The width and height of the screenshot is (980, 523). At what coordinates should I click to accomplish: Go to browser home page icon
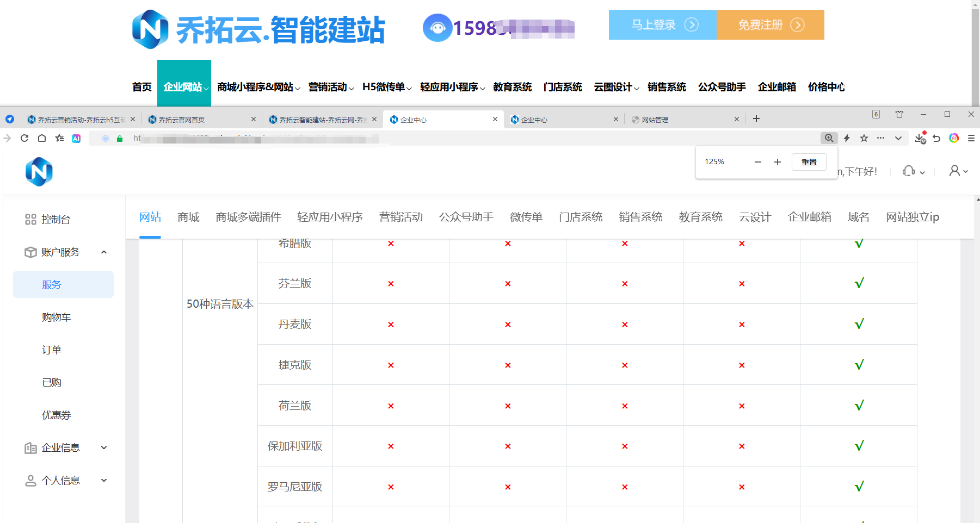point(42,138)
